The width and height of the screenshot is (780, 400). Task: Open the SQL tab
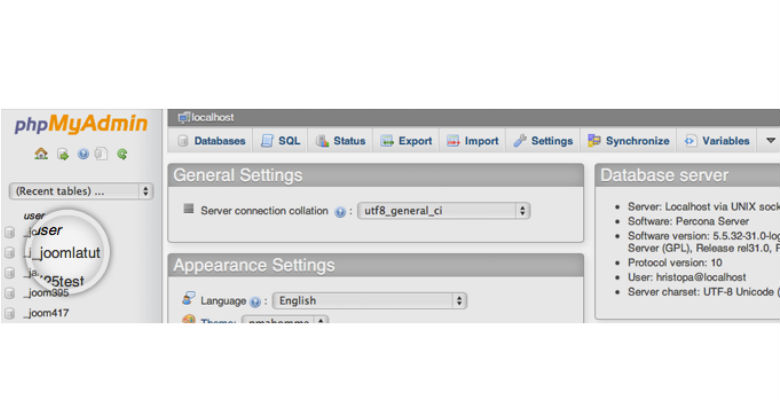point(281,141)
